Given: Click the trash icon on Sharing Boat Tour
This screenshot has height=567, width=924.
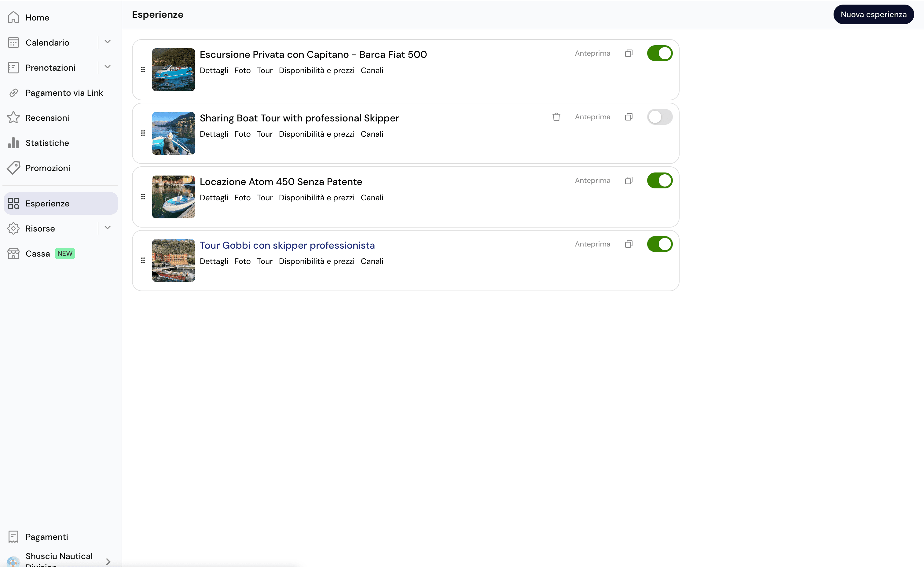Looking at the screenshot, I should coord(556,117).
